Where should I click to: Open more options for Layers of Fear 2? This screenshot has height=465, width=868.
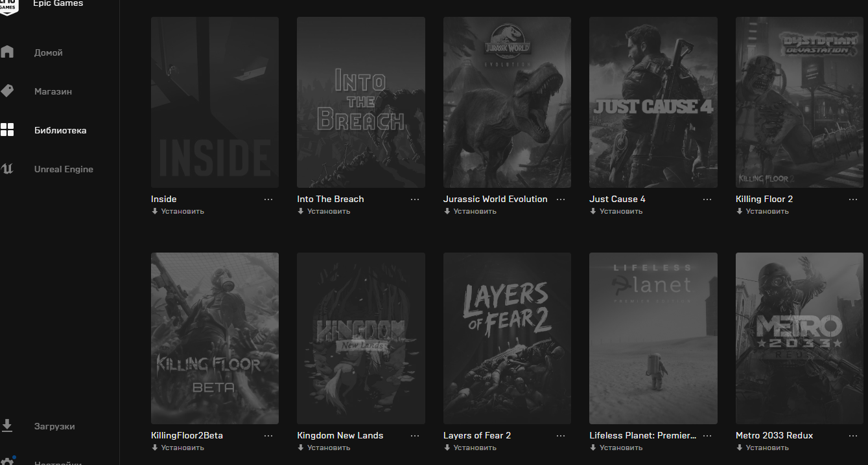561,436
